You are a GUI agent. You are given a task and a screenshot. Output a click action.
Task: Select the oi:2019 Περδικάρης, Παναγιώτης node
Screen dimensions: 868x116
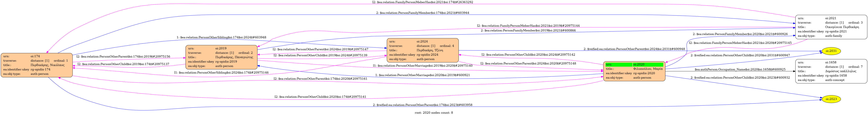(221, 57)
